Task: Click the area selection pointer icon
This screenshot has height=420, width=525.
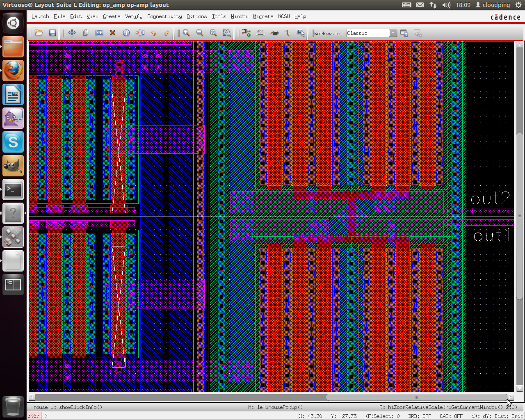Action: pos(301,33)
